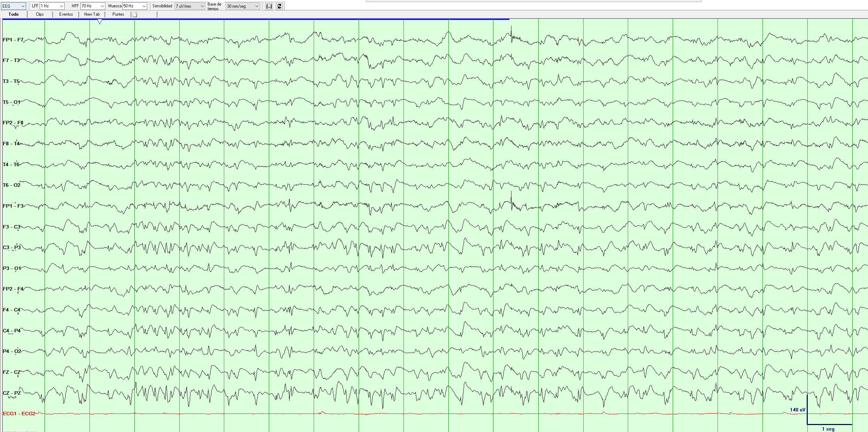Select the F8 - T4 channel label
The height and width of the screenshot is (432, 868).
click(11, 144)
